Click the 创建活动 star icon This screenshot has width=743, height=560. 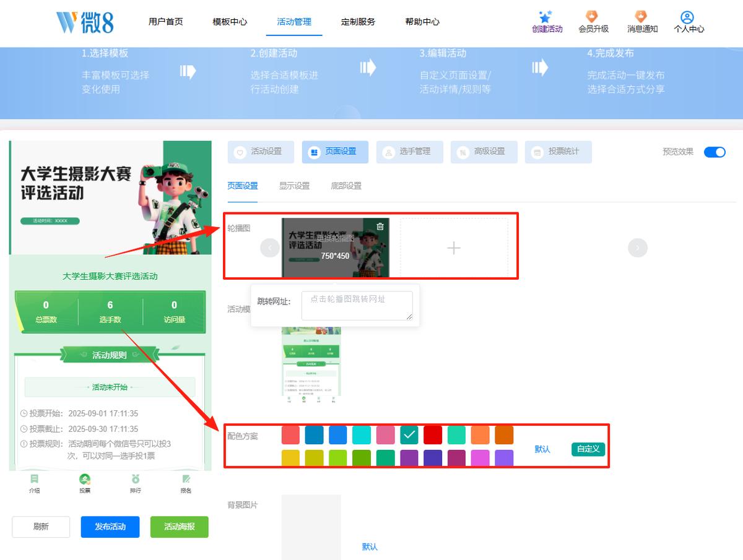coord(545,17)
